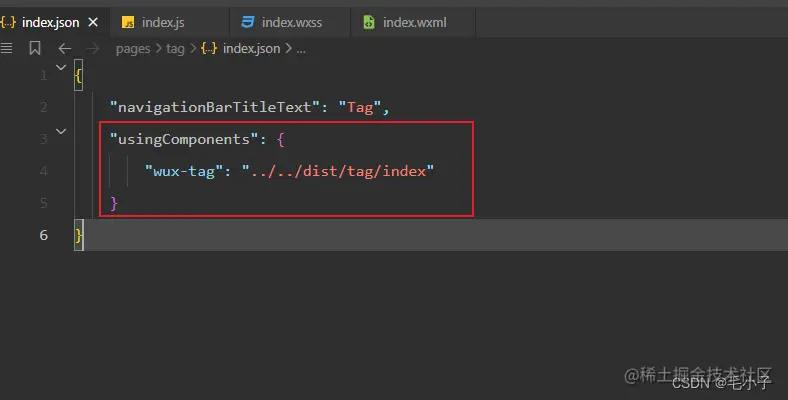Open the index.wxml tab

[415, 23]
